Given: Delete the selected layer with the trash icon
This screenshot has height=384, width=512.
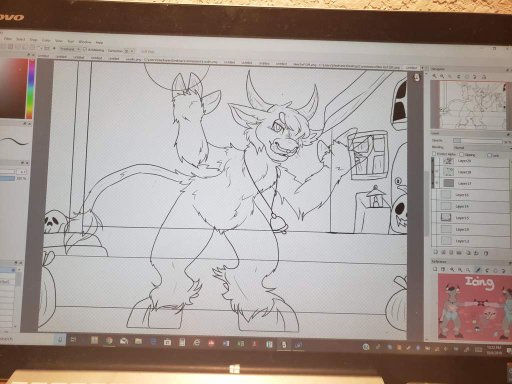Looking at the screenshot, I should coord(486,253).
